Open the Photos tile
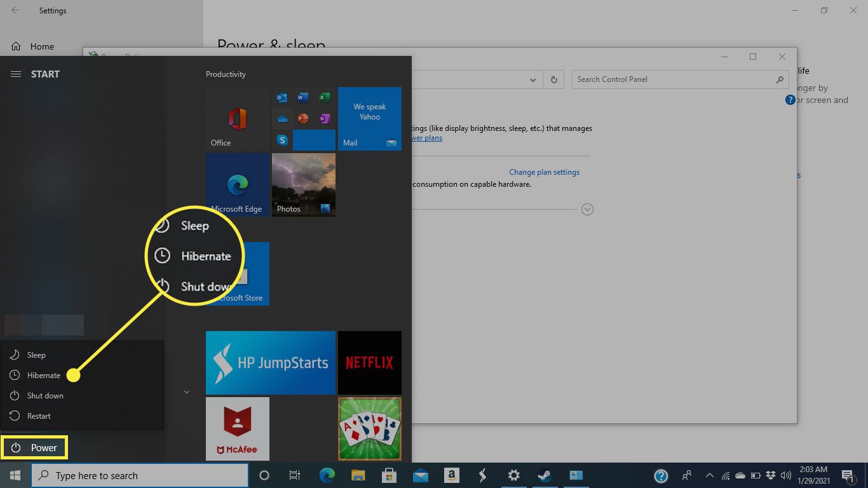 (x=304, y=185)
